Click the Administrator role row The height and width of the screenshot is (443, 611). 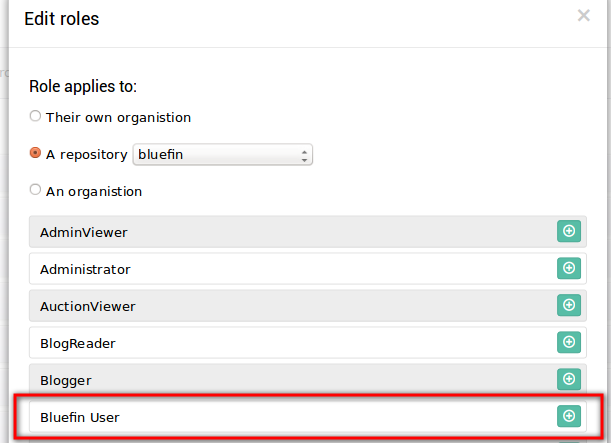click(308, 269)
